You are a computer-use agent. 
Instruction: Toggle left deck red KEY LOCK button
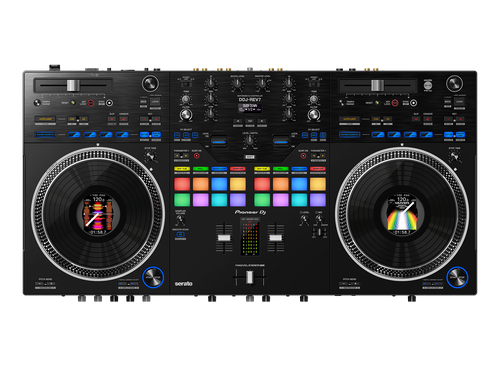tap(91, 103)
